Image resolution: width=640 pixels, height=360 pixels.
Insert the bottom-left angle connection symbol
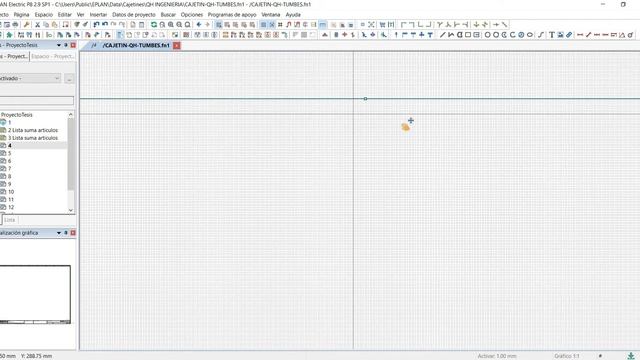pos(420,25)
